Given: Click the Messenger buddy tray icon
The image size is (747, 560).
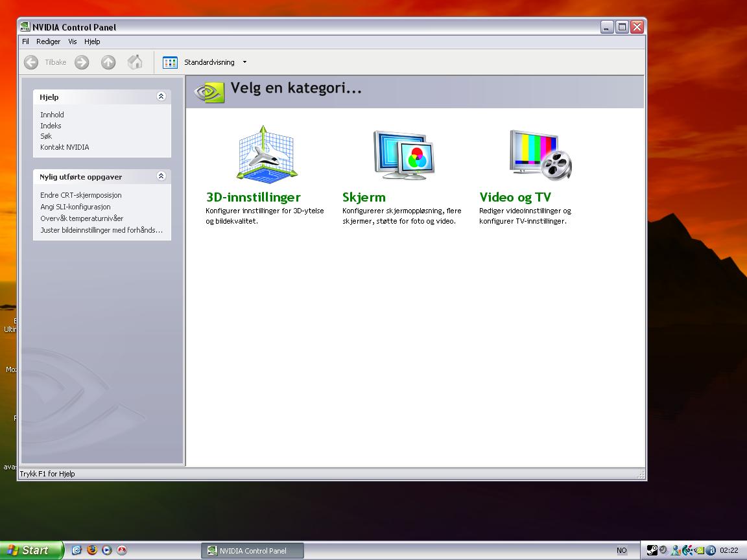Looking at the screenshot, I should [x=676, y=550].
